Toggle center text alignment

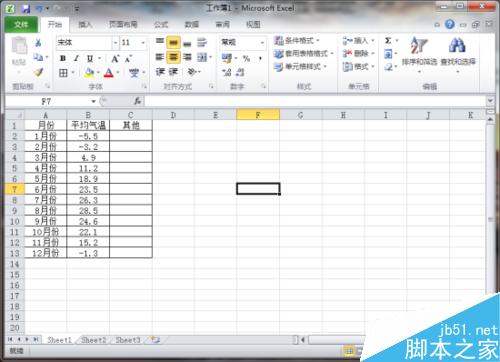(173, 57)
